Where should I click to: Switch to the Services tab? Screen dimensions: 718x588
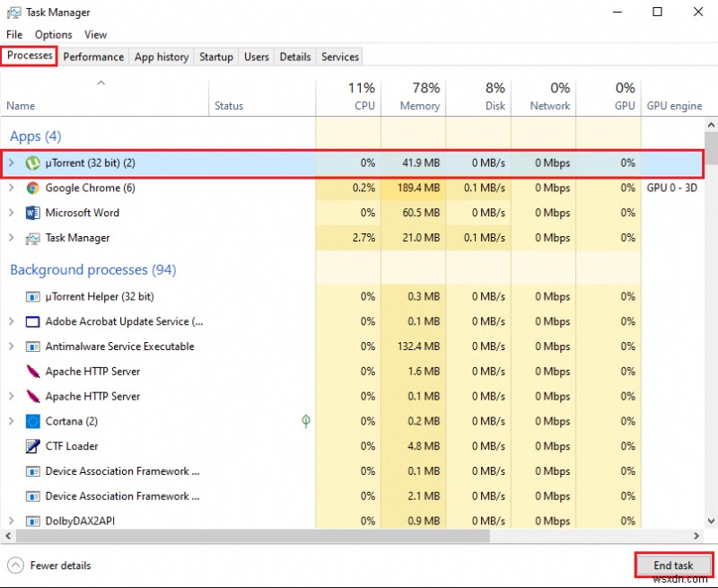tap(339, 57)
